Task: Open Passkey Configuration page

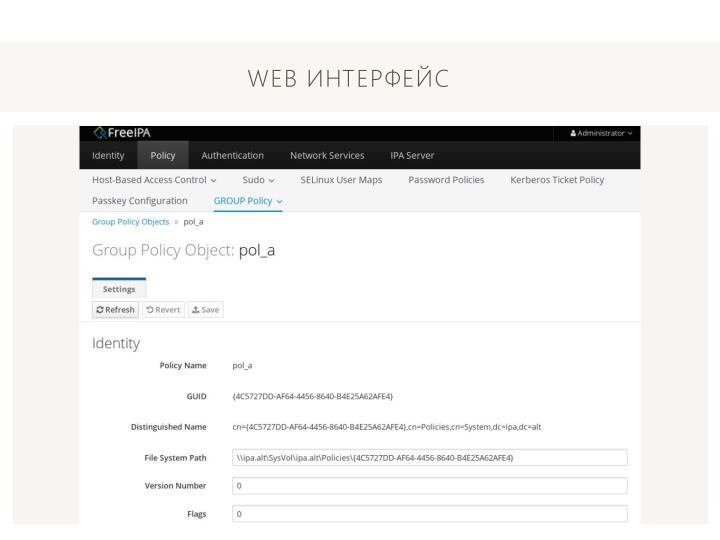Action: pos(140,200)
